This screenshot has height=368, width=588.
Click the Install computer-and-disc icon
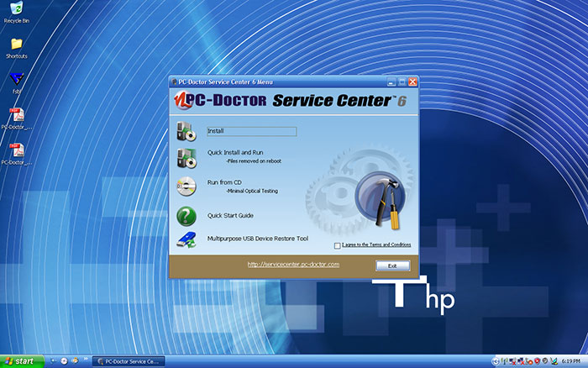tap(186, 131)
